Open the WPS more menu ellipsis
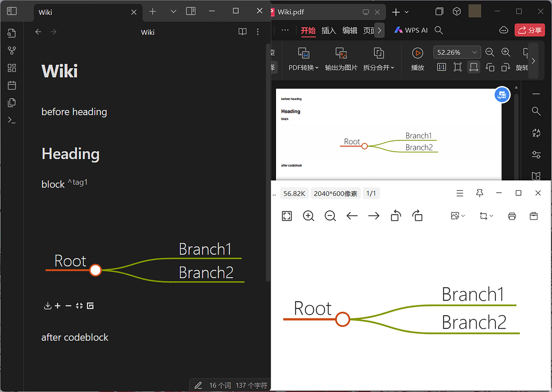The width and height of the screenshot is (552, 392). point(285,30)
